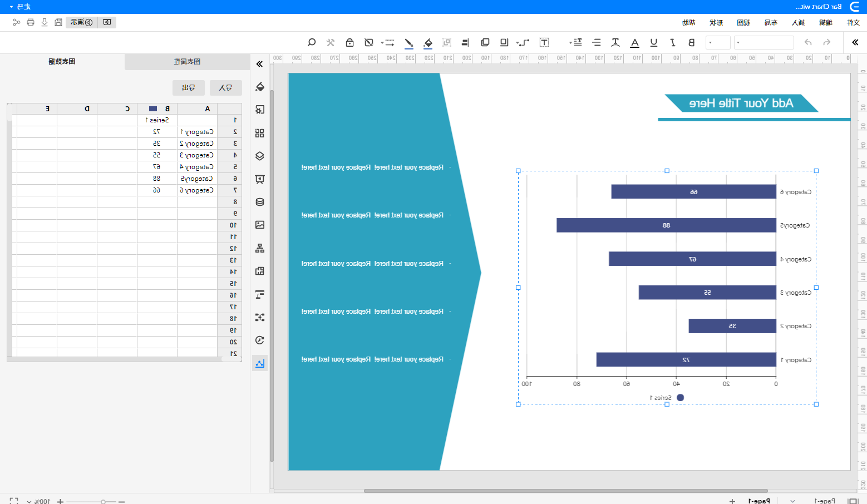
Task: Open the zoom 100% dropdown
Action: (40, 501)
